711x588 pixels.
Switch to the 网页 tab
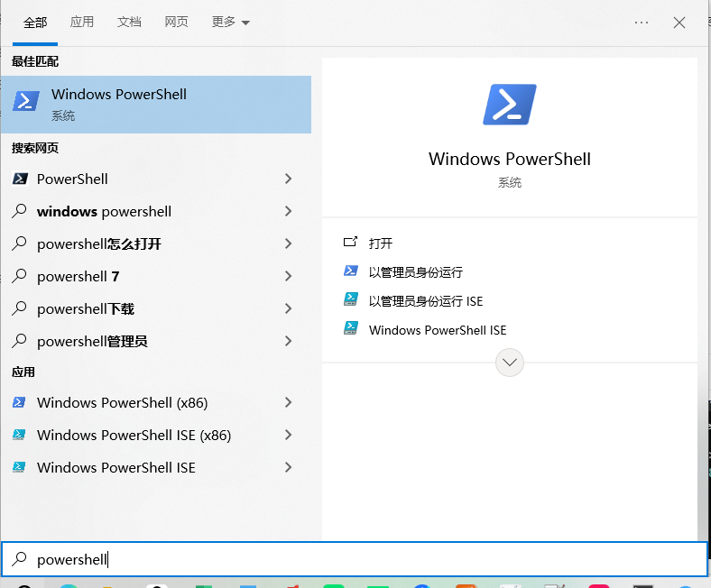tap(176, 22)
